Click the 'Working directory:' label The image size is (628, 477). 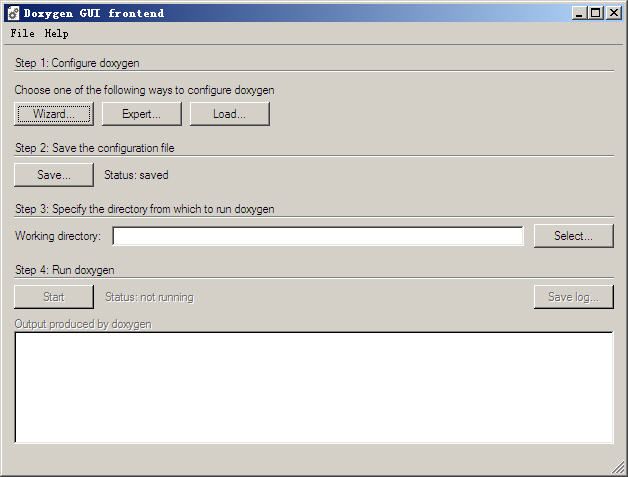click(58, 236)
